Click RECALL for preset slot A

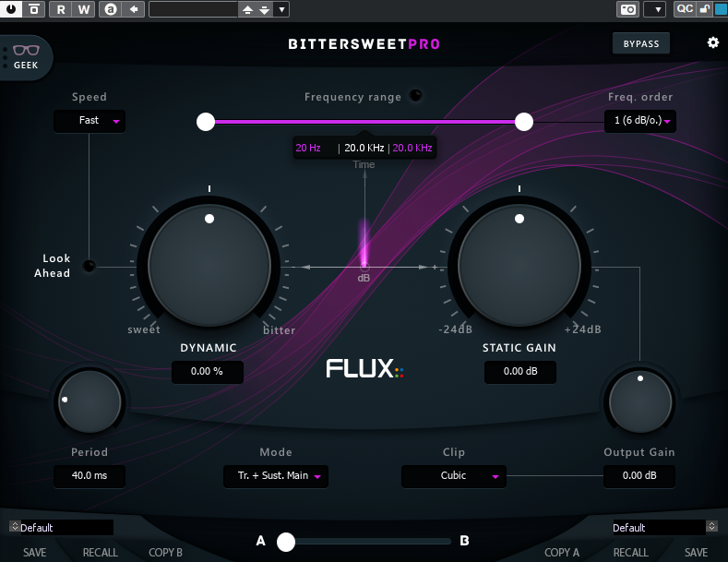coord(101,552)
